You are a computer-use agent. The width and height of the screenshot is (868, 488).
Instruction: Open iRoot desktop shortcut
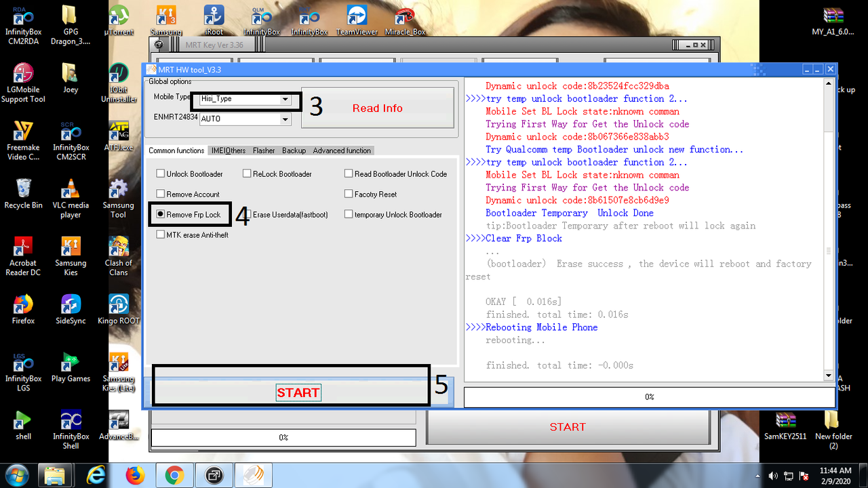pos(214,20)
